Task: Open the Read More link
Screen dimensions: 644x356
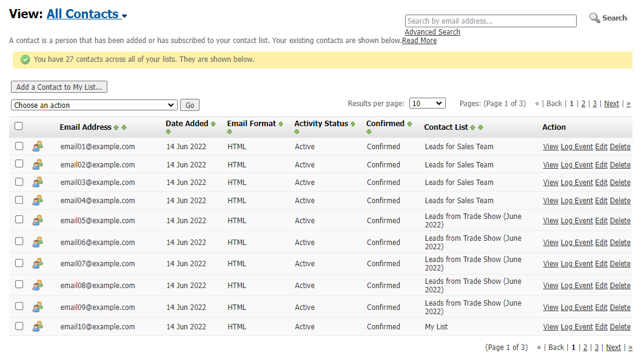Action: tap(420, 41)
